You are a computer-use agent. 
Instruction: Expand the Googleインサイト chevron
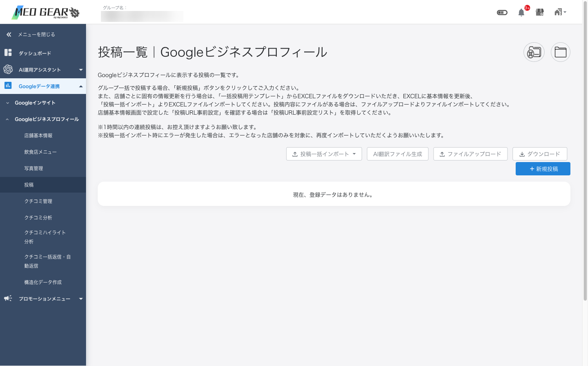tap(7, 103)
